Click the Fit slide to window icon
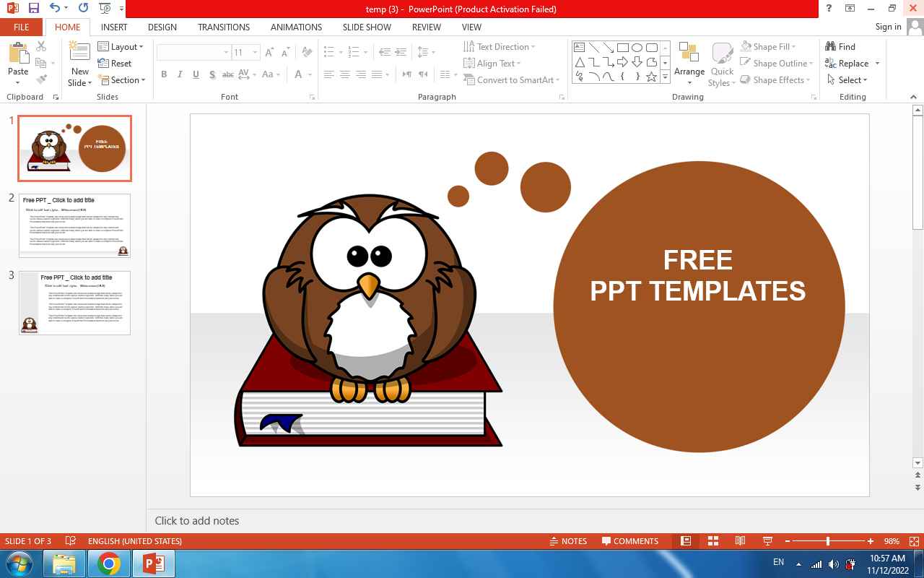Viewport: 924px width, 578px height. coord(914,541)
